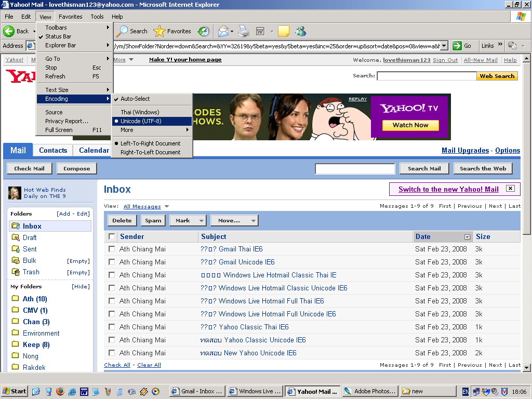This screenshot has width=532, height=399.
Task: Click the Print toolbar icon
Action: pos(244,31)
